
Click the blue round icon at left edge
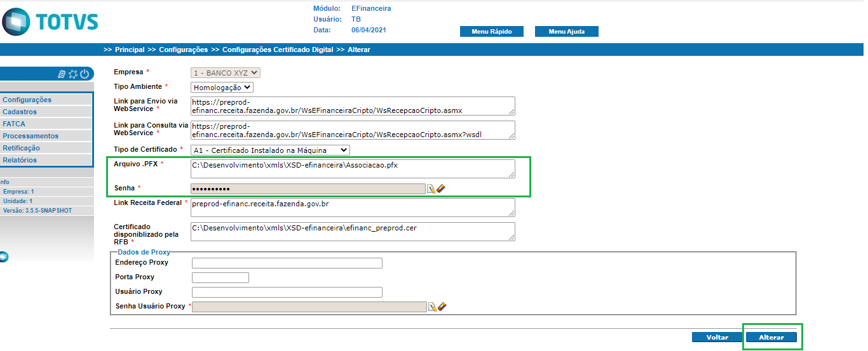point(3,257)
